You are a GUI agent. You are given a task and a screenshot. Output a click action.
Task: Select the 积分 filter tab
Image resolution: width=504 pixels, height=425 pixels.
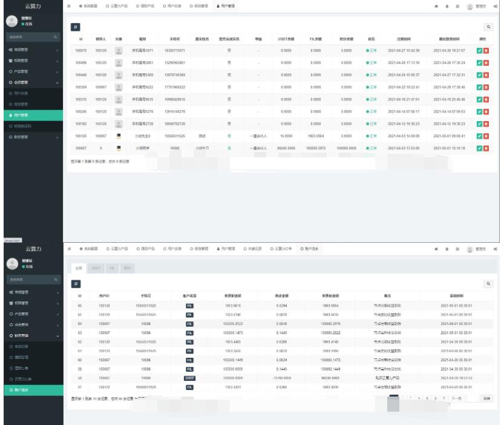pos(126,267)
